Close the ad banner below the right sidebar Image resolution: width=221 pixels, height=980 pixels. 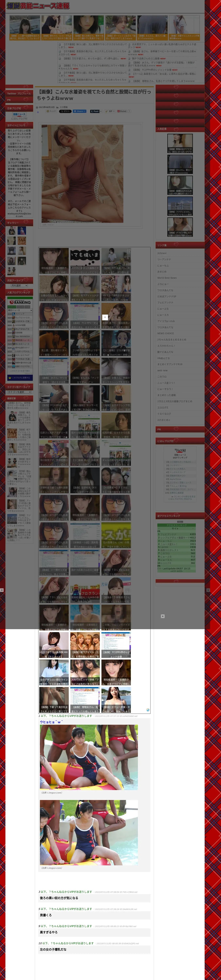pos(163,616)
